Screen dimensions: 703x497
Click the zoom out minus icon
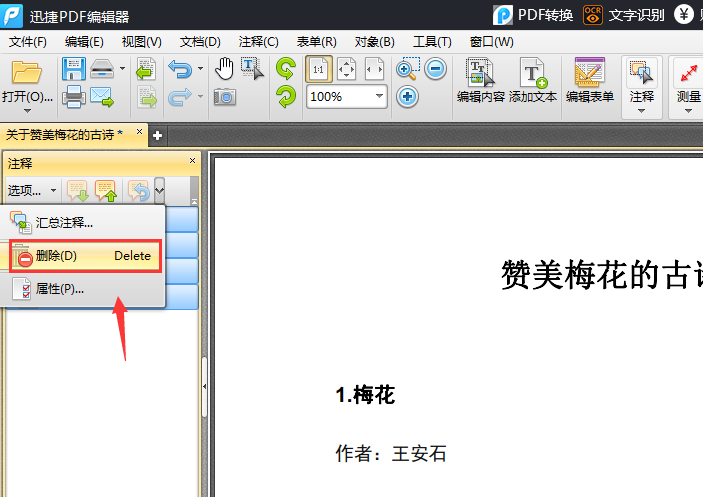coord(435,69)
